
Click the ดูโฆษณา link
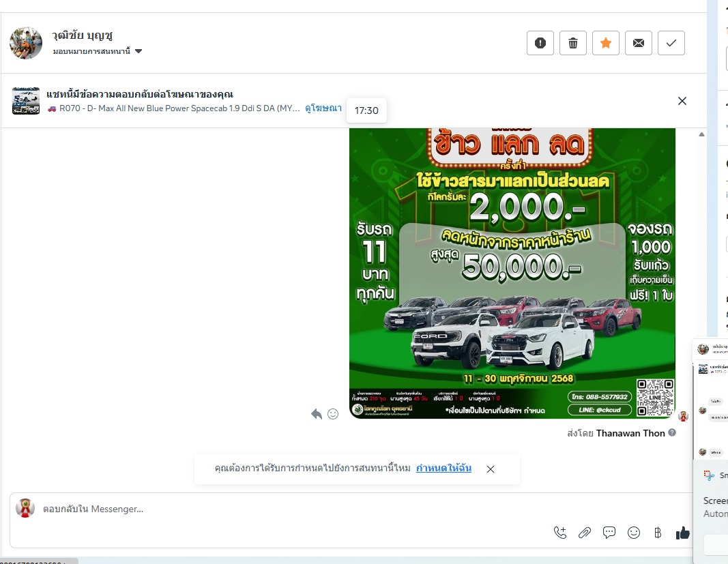323,108
